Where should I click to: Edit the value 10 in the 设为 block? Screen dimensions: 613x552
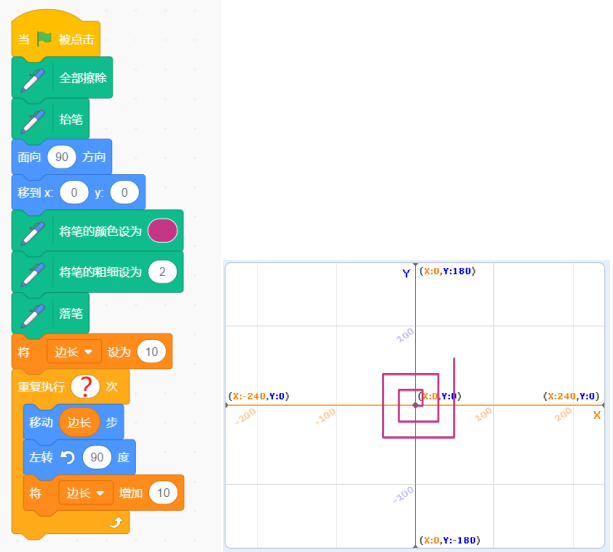[151, 352]
